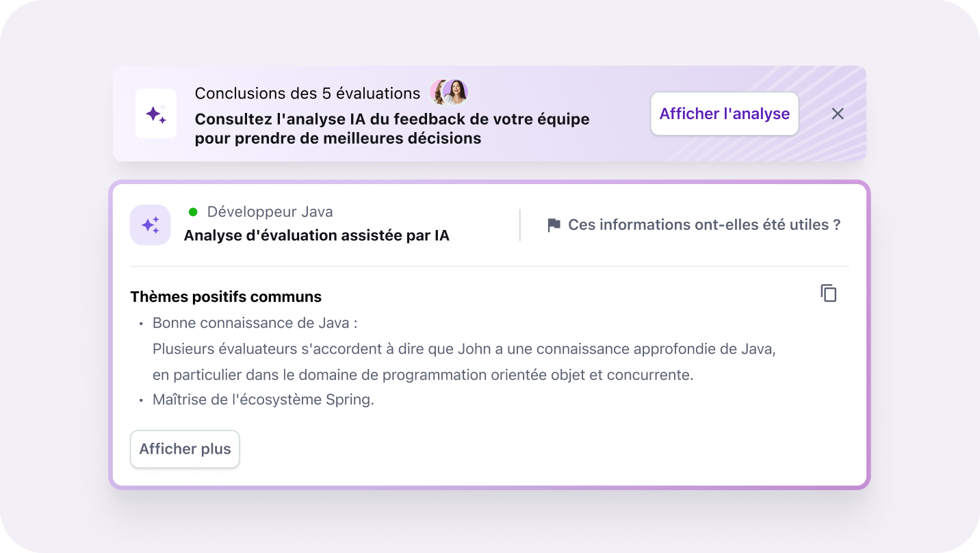
Task: Click the second reviewer avatar in the banner
Action: click(454, 92)
